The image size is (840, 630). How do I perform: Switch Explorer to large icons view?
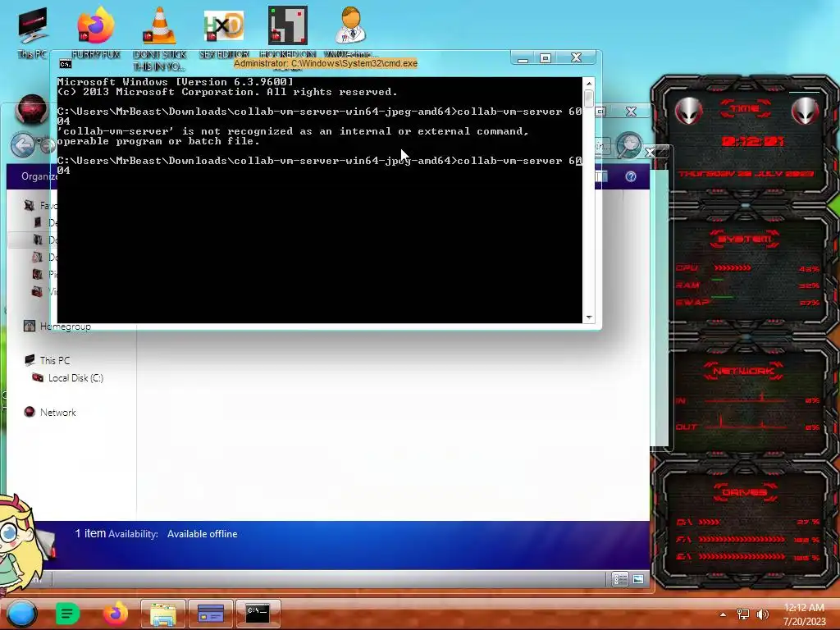click(638, 578)
